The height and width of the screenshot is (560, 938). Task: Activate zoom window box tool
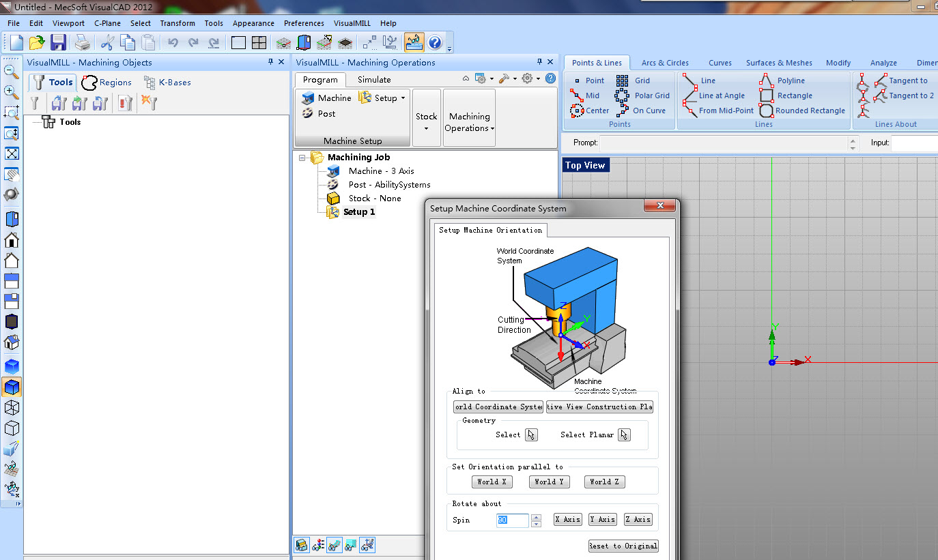[11, 112]
